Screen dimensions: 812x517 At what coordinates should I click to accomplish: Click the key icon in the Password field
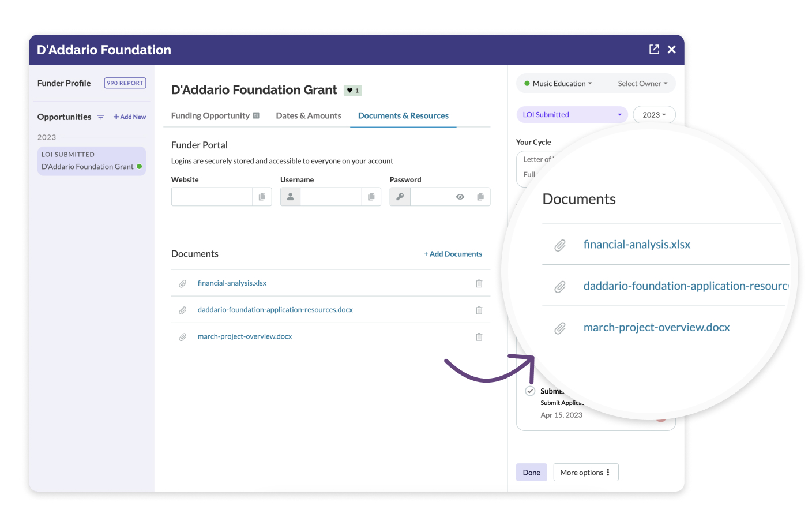[400, 197]
